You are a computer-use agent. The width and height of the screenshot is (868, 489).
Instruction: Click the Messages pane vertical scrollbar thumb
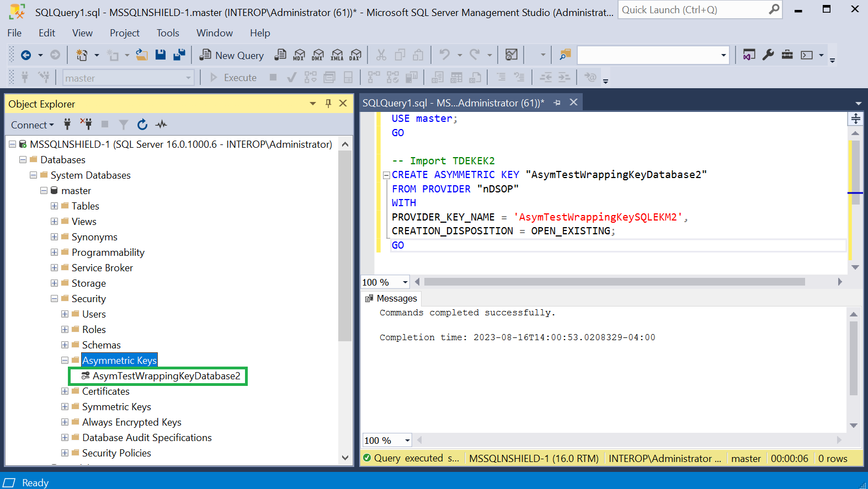(854, 358)
